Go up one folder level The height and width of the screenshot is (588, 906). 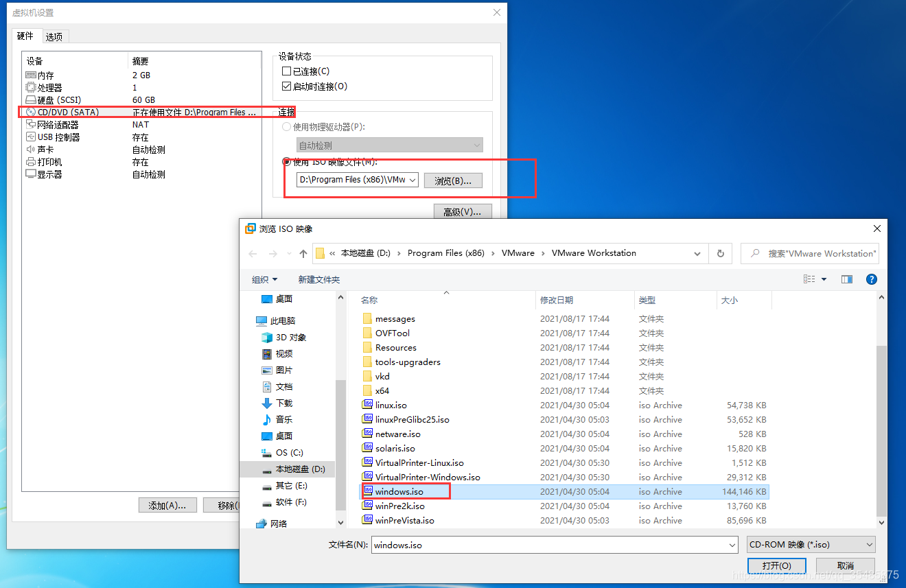coord(303,254)
